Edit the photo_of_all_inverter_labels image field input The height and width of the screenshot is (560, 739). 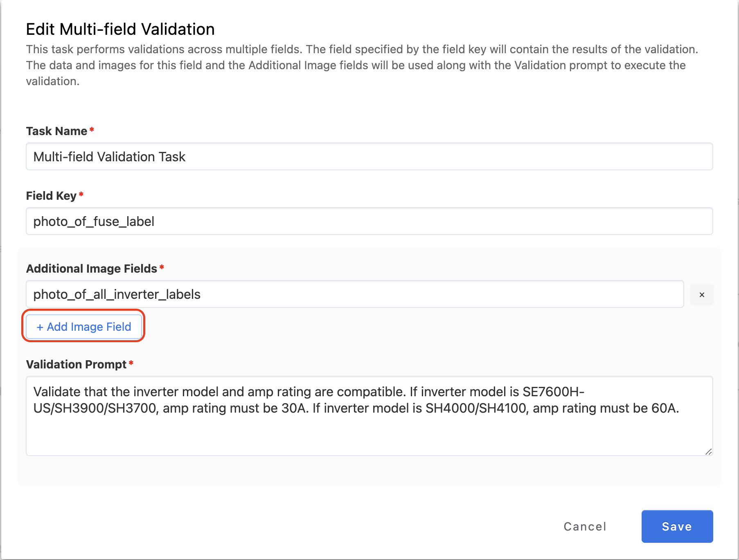pos(354,294)
